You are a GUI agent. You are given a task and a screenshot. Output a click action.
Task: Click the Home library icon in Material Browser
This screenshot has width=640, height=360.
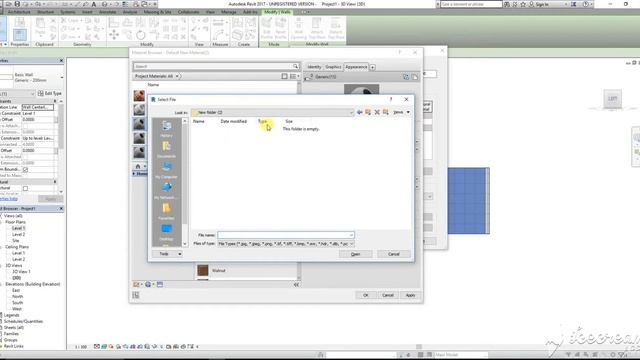[138, 166]
